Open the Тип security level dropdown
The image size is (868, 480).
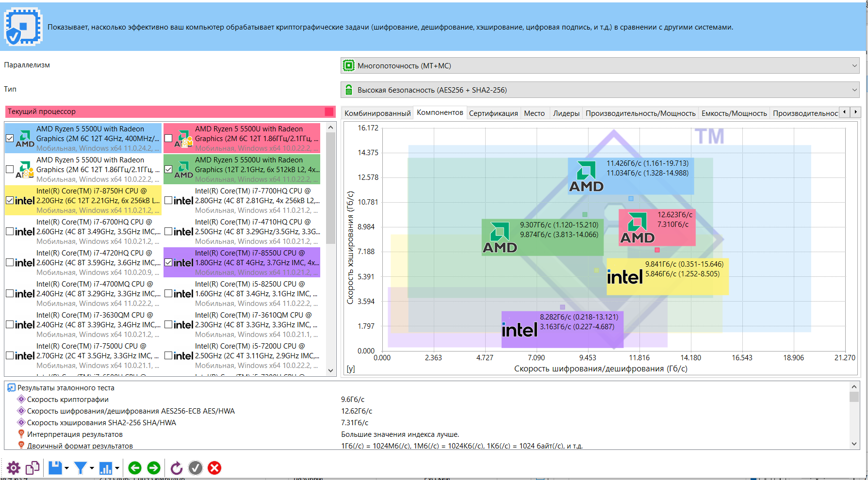(600, 90)
